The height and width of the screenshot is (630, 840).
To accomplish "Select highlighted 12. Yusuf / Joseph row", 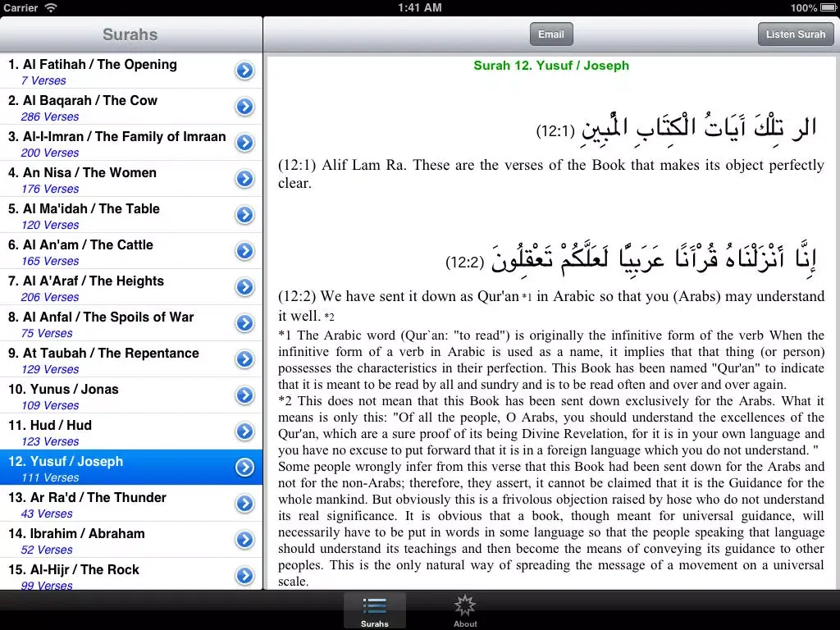I will pos(131,467).
